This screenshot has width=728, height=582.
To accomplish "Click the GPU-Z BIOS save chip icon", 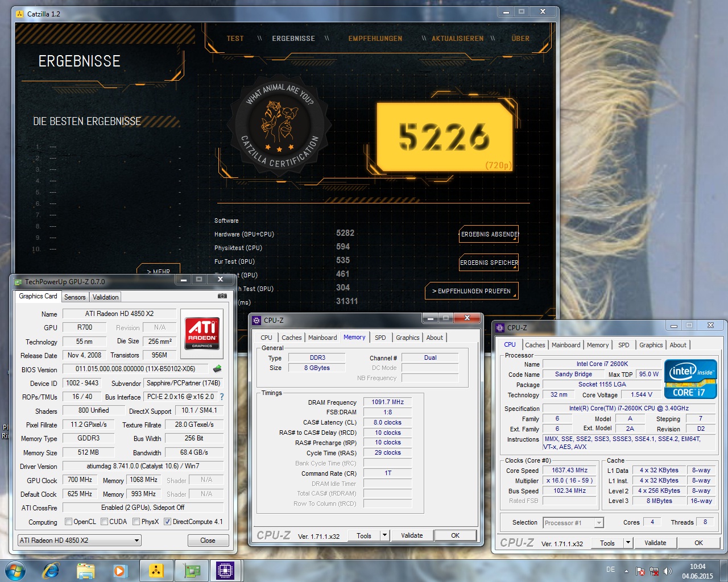I will pyautogui.click(x=217, y=369).
